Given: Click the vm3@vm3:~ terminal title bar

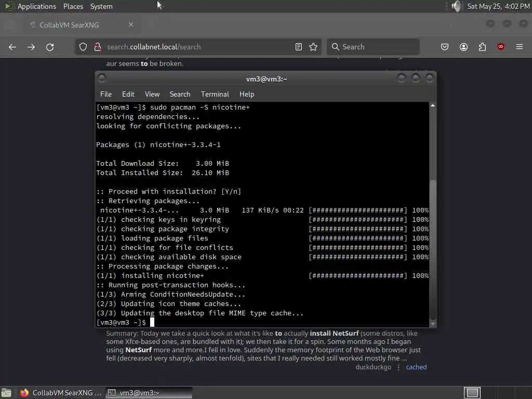Looking at the screenshot, I should [x=267, y=79].
